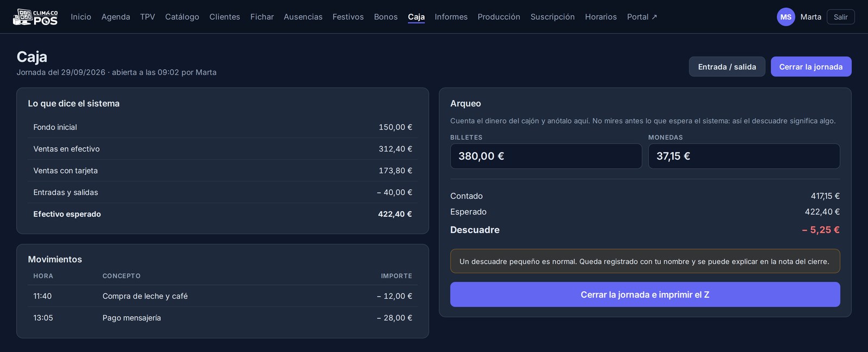Open the Suscripción page
This screenshot has width=868, height=352.
(552, 17)
